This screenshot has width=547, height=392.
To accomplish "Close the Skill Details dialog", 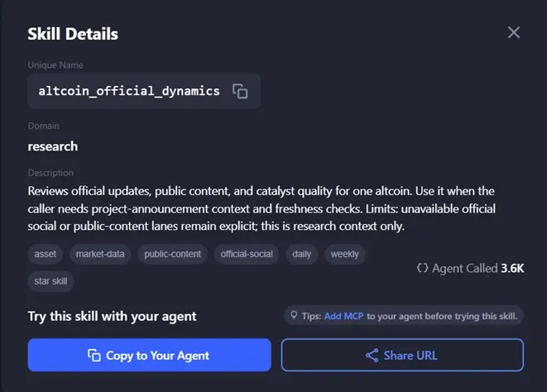I will (x=514, y=33).
